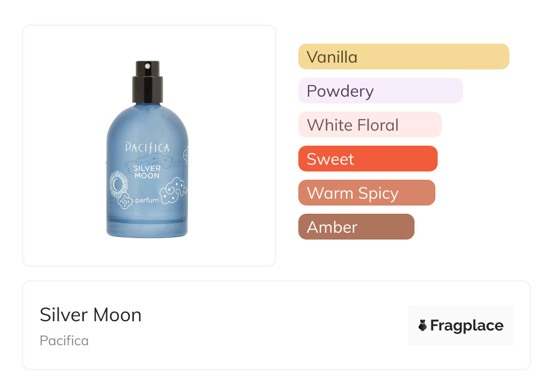Click the crescent moon illustration on bottle
Viewport: 553px width, 392px height.
tap(118, 184)
